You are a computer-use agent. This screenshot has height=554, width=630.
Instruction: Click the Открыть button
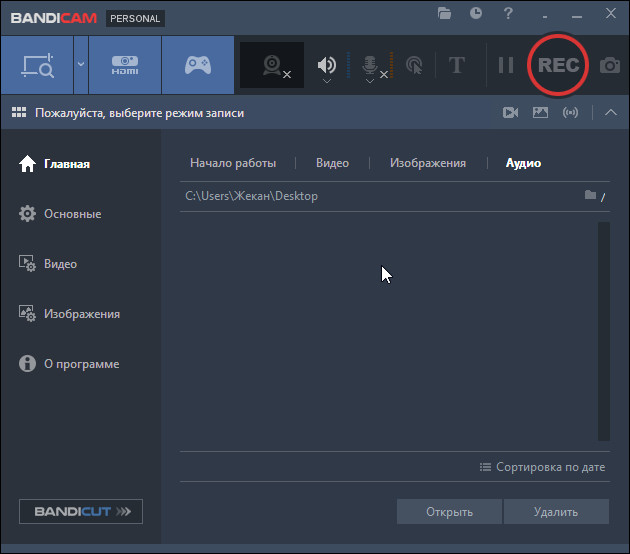click(449, 512)
